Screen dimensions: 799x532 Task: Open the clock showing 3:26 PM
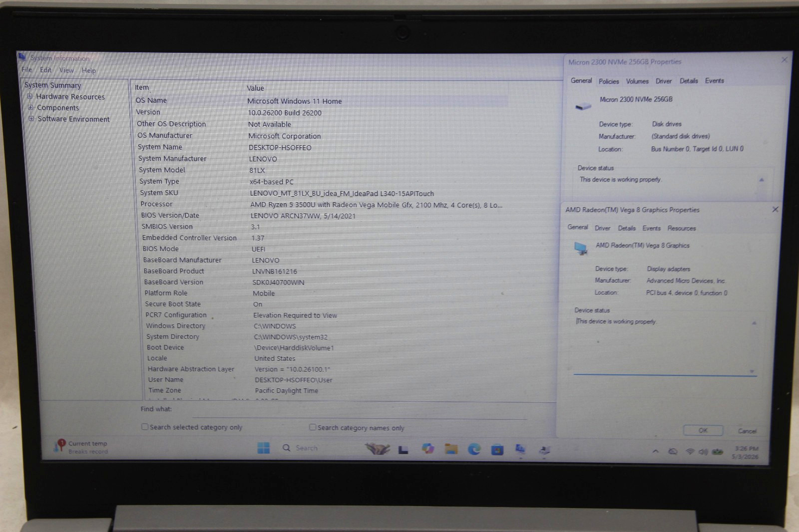click(x=746, y=452)
